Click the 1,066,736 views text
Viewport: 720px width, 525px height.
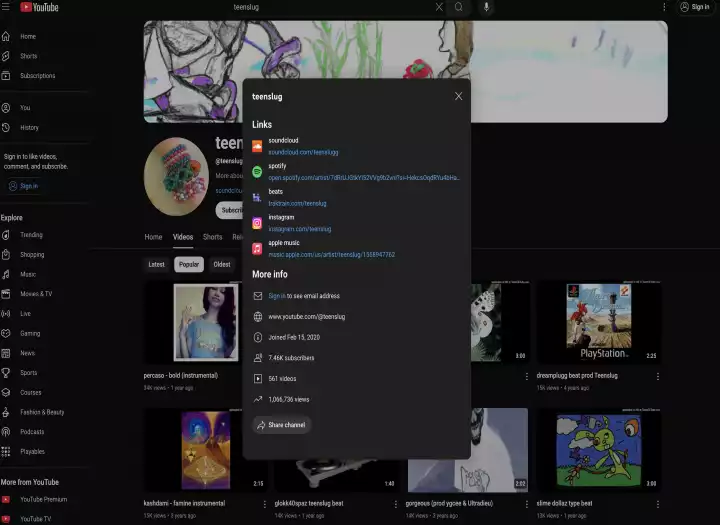click(x=288, y=399)
